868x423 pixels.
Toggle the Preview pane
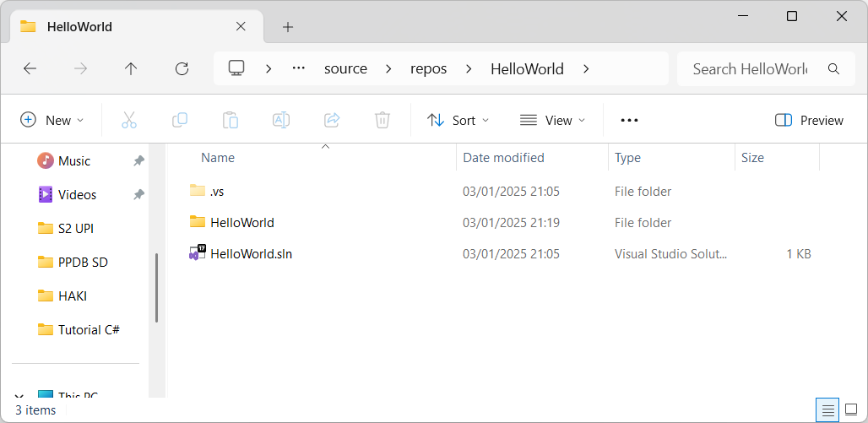tap(809, 120)
